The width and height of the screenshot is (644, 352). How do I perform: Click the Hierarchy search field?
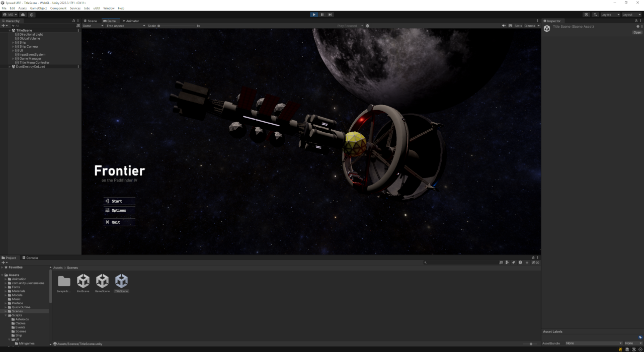coord(43,26)
